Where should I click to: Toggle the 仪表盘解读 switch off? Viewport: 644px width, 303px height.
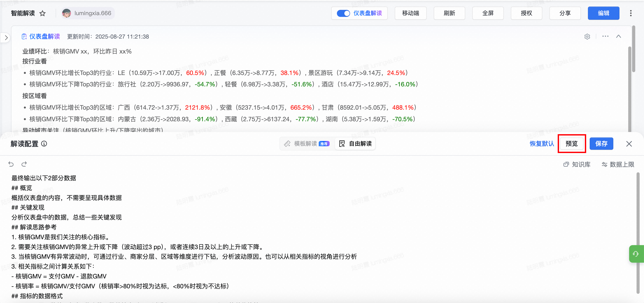(343, 13)
